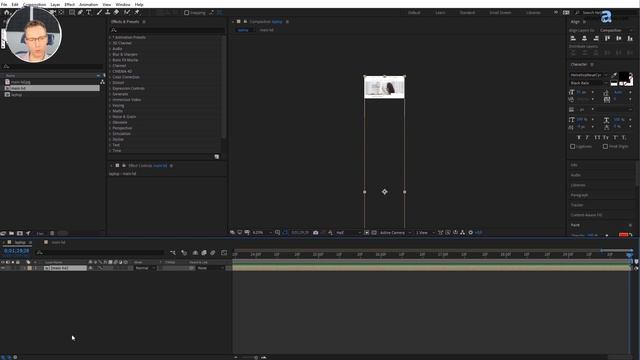Align layers to bottom edge
Screen dimensions: 640x360
630,38
